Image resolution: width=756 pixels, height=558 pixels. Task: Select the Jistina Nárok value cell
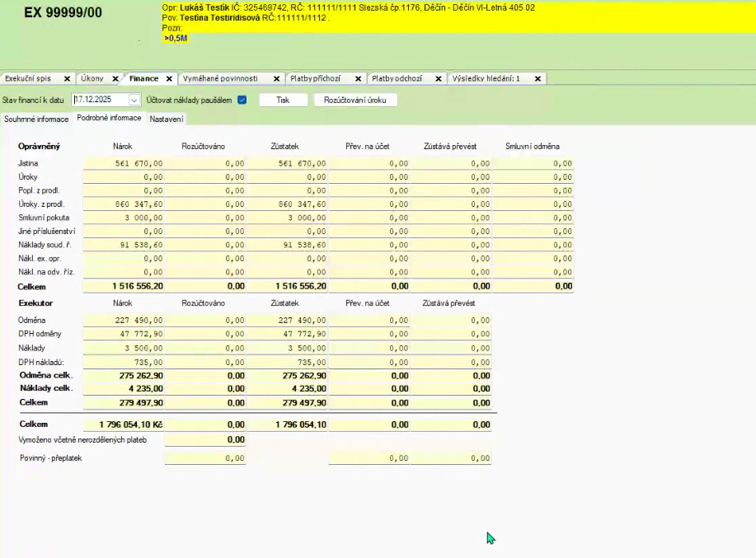pos(124,163)
